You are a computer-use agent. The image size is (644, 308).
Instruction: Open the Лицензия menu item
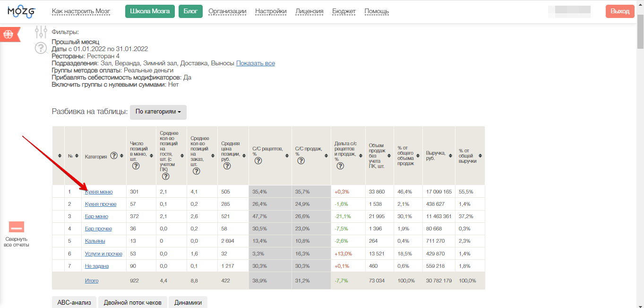click(309, 11)
